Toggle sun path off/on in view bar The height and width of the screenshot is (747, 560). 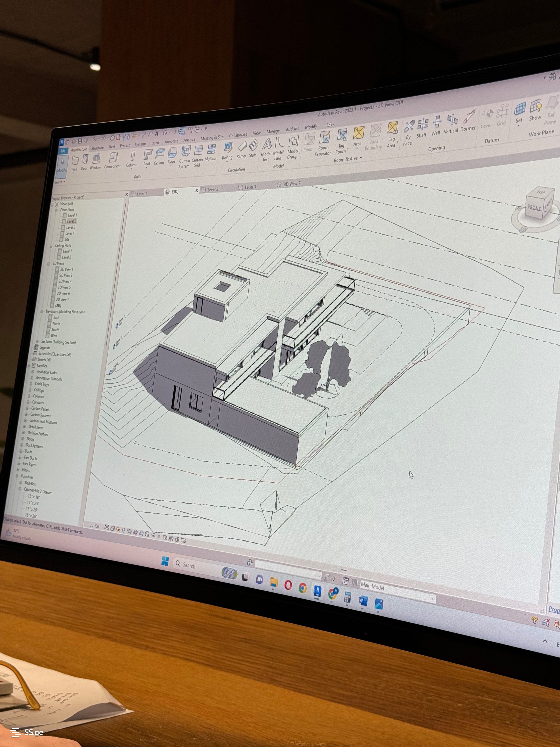tap(118, 529)
